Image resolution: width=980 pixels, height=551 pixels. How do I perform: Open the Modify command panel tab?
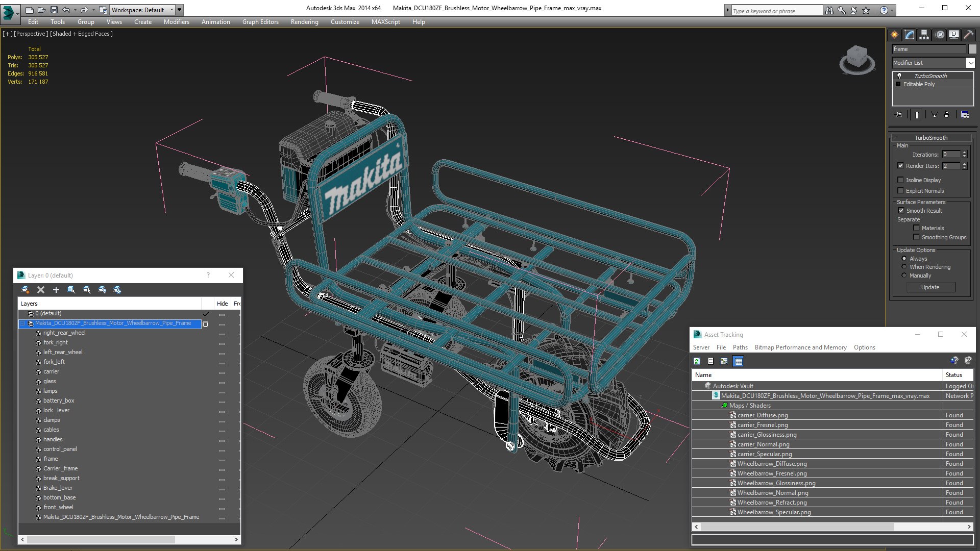pos(910,35)
